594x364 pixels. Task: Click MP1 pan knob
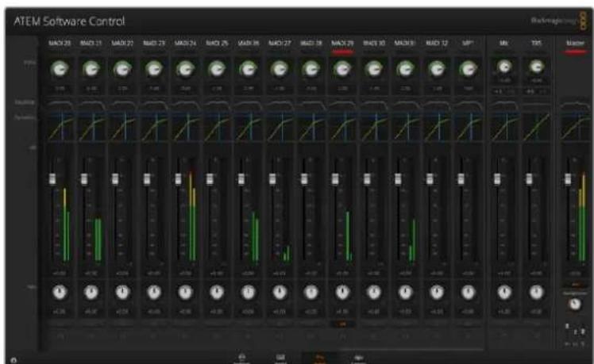(x=469, y=292)
